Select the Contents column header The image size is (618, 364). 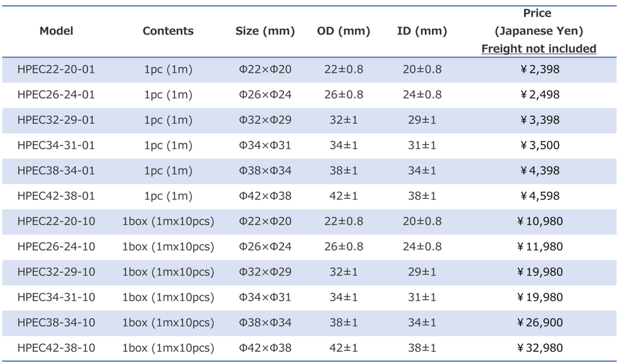click(168, 31)
